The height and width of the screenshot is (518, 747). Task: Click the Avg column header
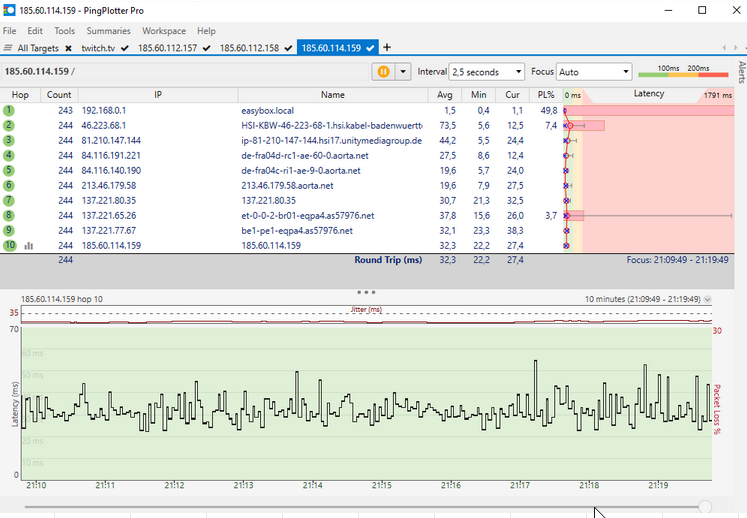pyautogui.click(x=445, y=94)
